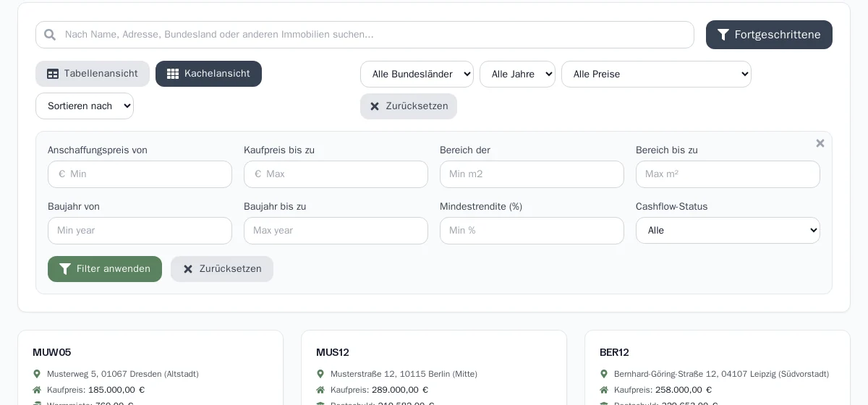Click the map pin icon on MUW05 card
The width and height of the screenshot is (868, 405).
37,374
